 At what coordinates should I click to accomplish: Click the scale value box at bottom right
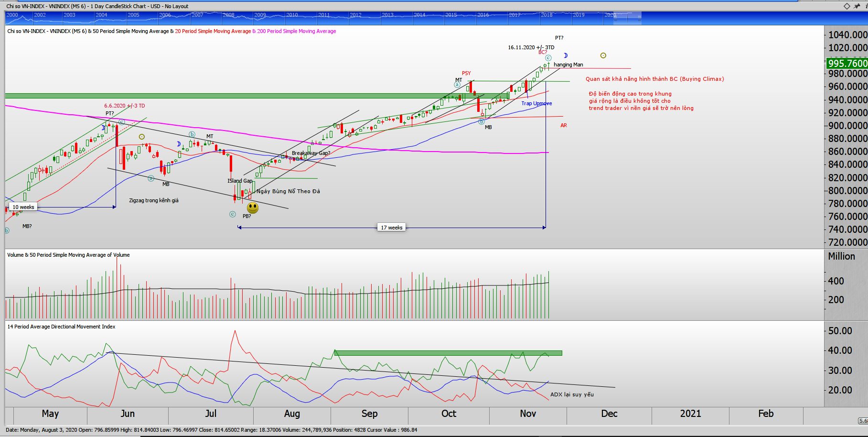point(863,421)
